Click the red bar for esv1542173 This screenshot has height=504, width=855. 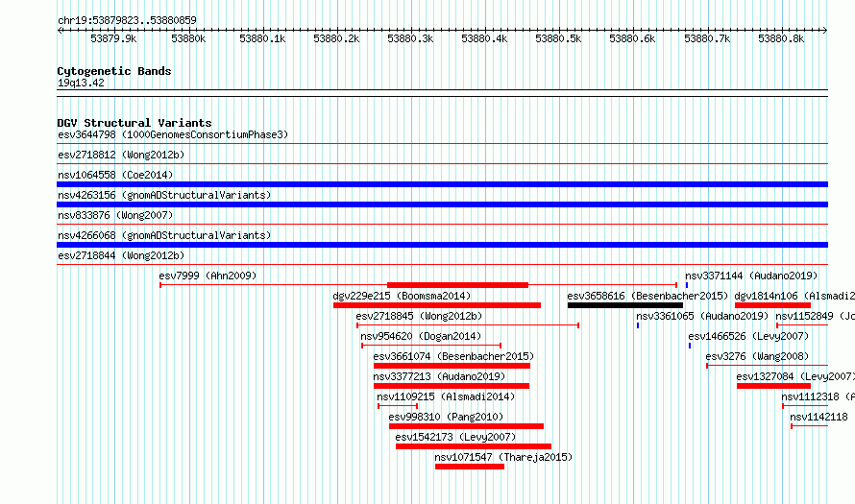(x=474, y=446)
